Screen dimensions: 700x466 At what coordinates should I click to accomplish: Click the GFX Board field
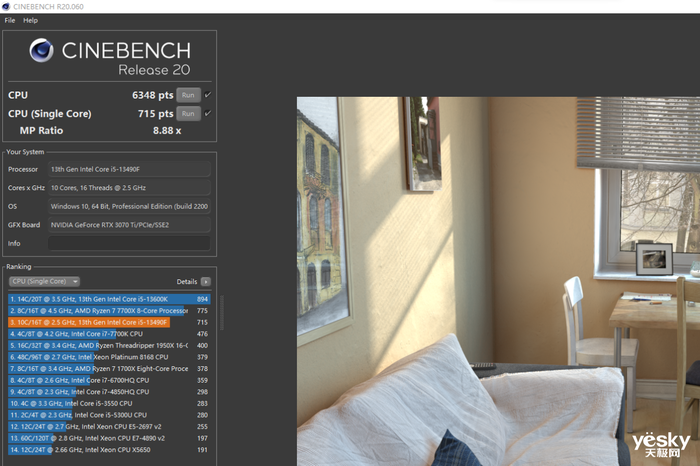pos(129,225)
